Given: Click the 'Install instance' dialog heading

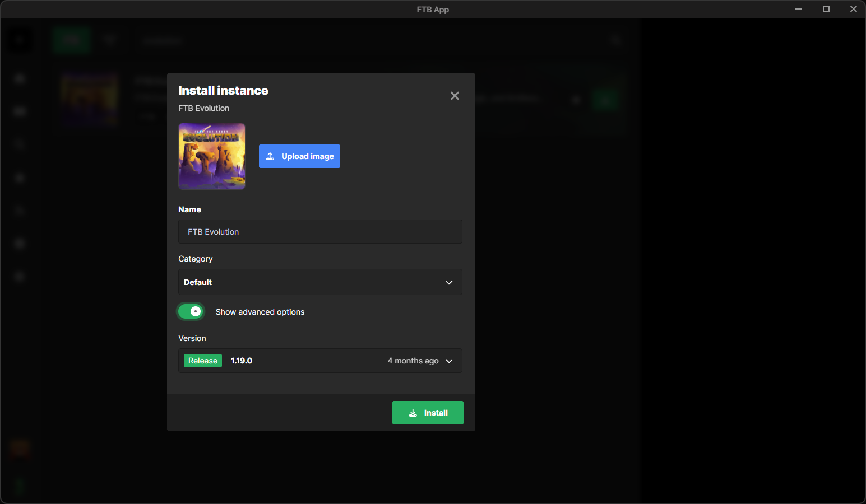Looking at the screenshot, I should point(223,91).
